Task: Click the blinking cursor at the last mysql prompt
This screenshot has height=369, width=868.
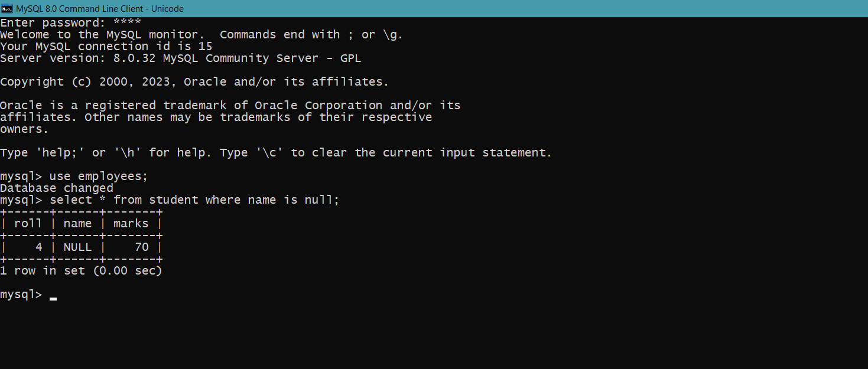Action: [x=53, y=299]
